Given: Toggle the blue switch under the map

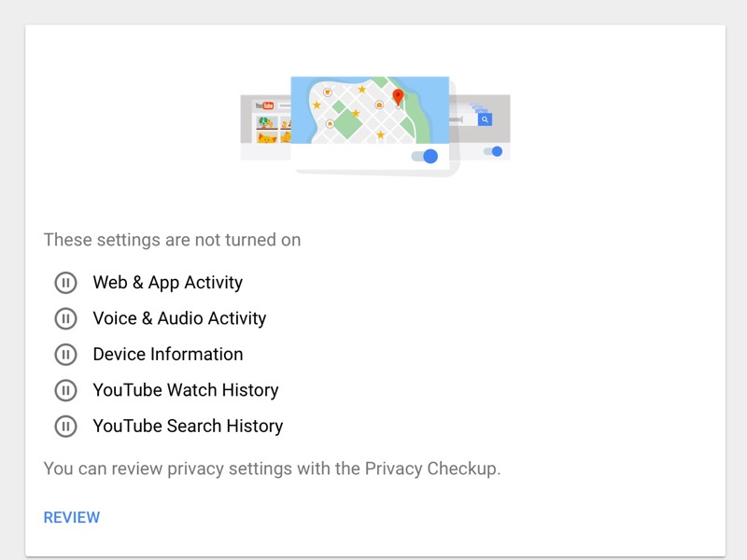Looking at the screenshot, I should coord(425,156).
